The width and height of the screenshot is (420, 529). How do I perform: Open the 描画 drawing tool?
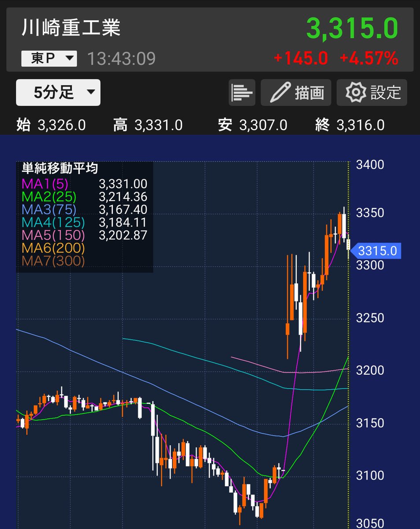pyautogui.click(x=296, y=93)
